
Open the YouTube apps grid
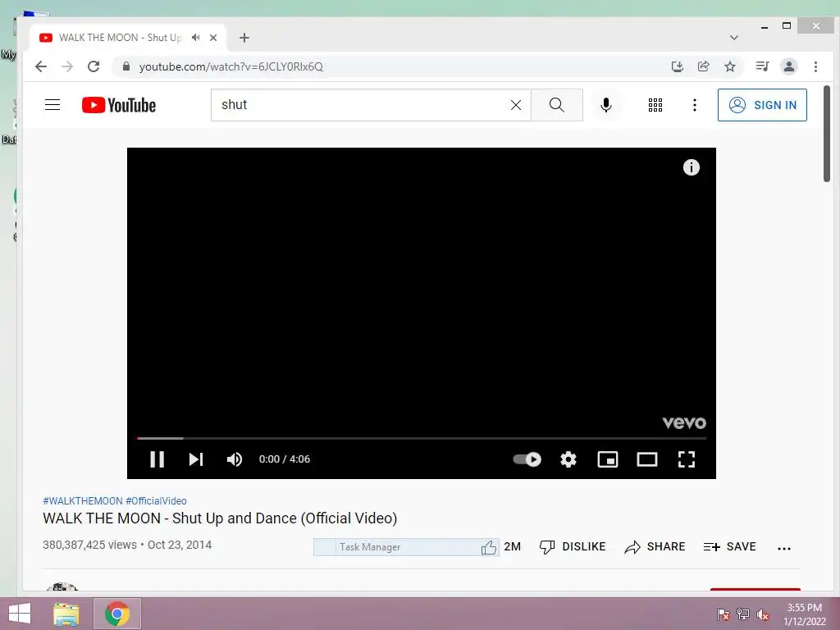[x=655, y=105]
